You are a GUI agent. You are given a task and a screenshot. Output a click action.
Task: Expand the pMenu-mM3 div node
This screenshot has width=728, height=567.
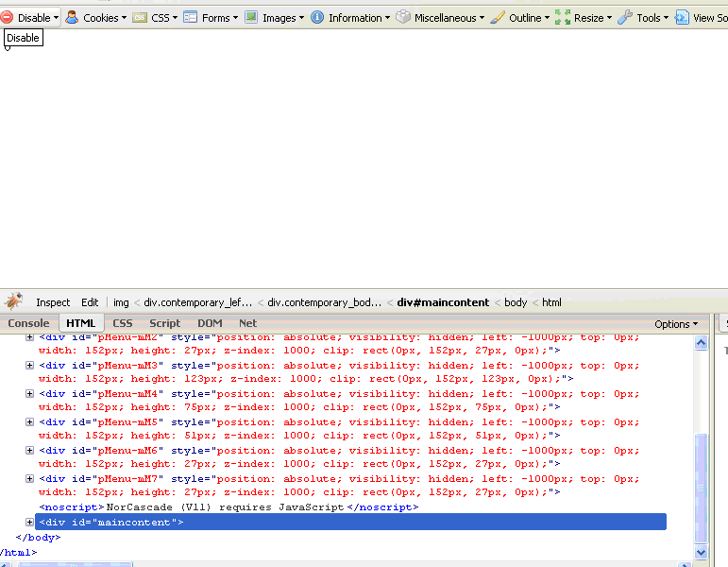[29, 365]
